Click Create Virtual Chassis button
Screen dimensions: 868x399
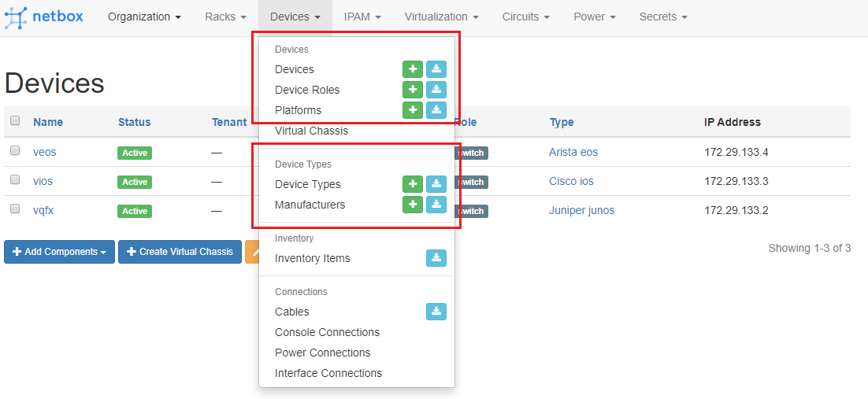[180, 252]
